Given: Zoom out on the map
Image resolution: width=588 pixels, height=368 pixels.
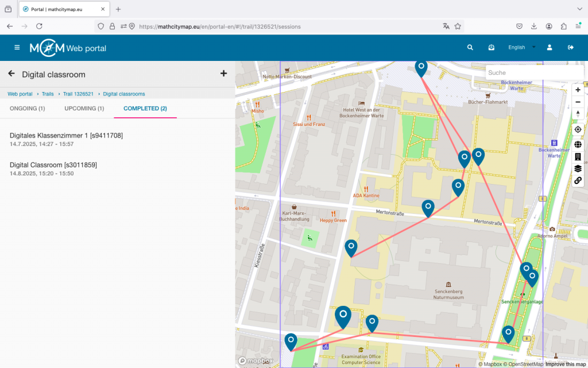Looking at the screenshot, I should pos(578,102).
